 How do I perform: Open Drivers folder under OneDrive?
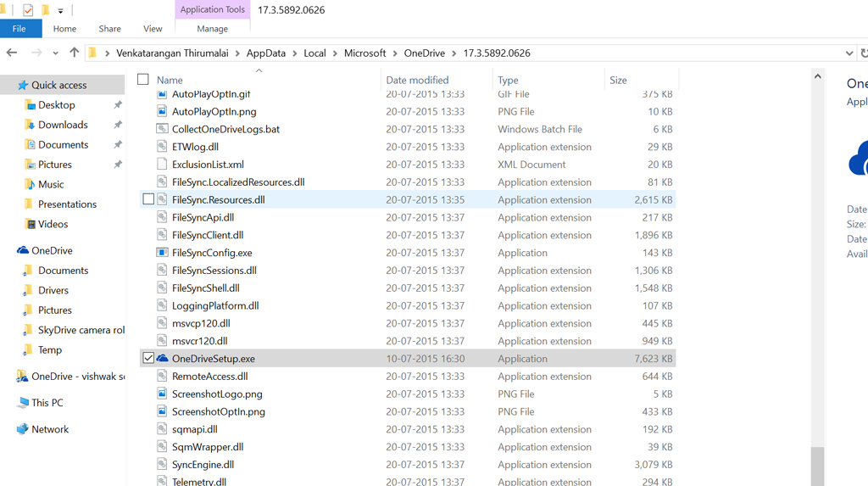point(53,290)
